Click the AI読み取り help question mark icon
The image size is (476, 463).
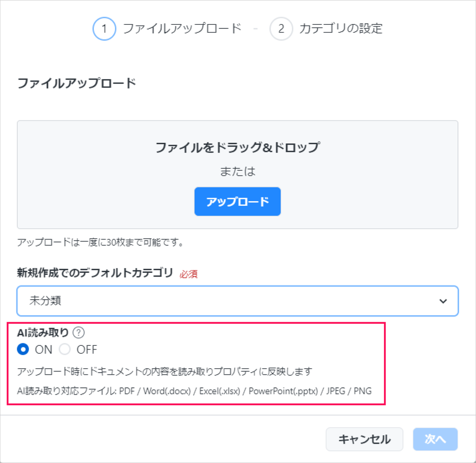click(x=79, y=332)
